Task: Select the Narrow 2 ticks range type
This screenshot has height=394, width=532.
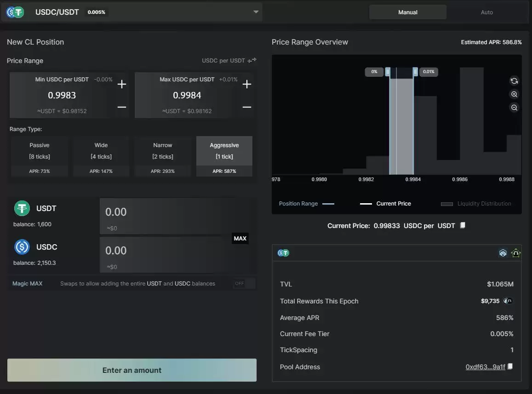Action: click(163, 156)
